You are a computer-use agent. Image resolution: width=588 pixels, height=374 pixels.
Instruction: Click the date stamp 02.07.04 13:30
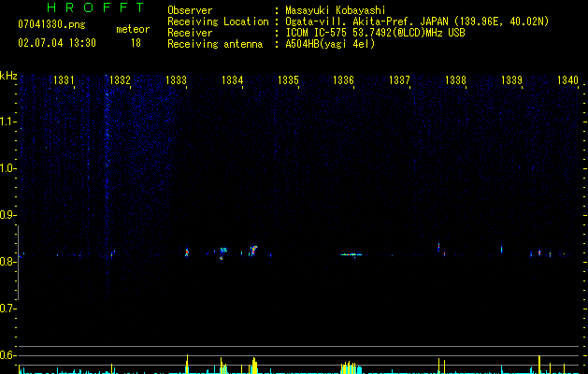[57, 43]
